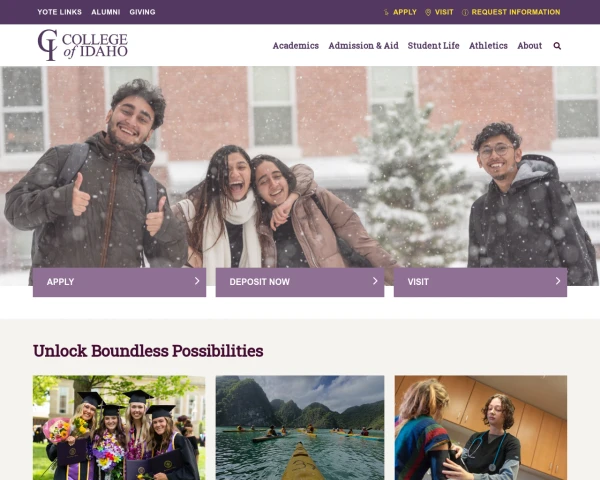Expand the Academics navigation menu
Screen dimensions: 600x480
[x=295, y=46]
